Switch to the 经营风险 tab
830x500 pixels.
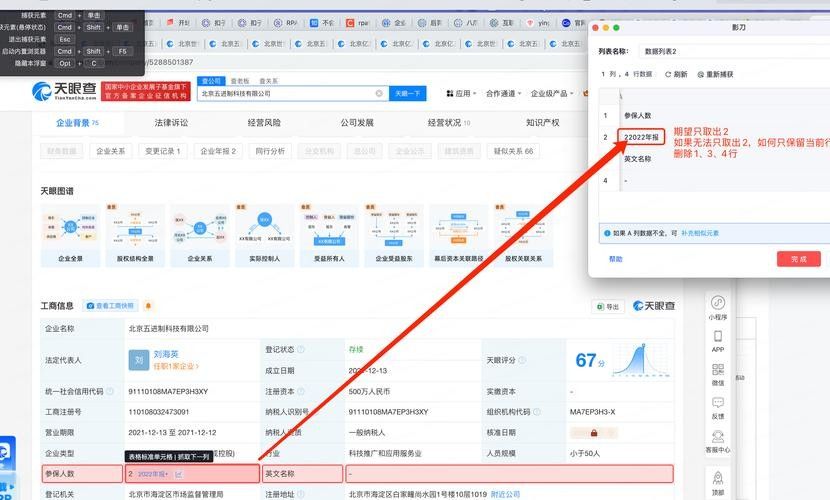click(x=264, y=123)
